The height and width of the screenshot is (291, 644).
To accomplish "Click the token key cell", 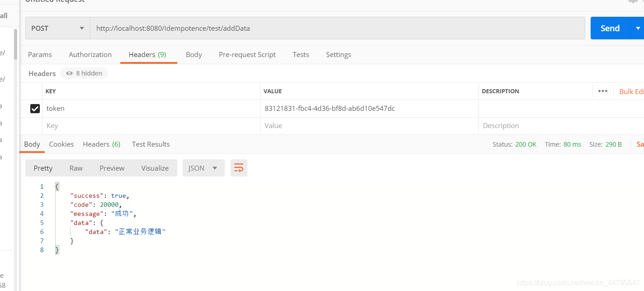I will tap(151, 109).
